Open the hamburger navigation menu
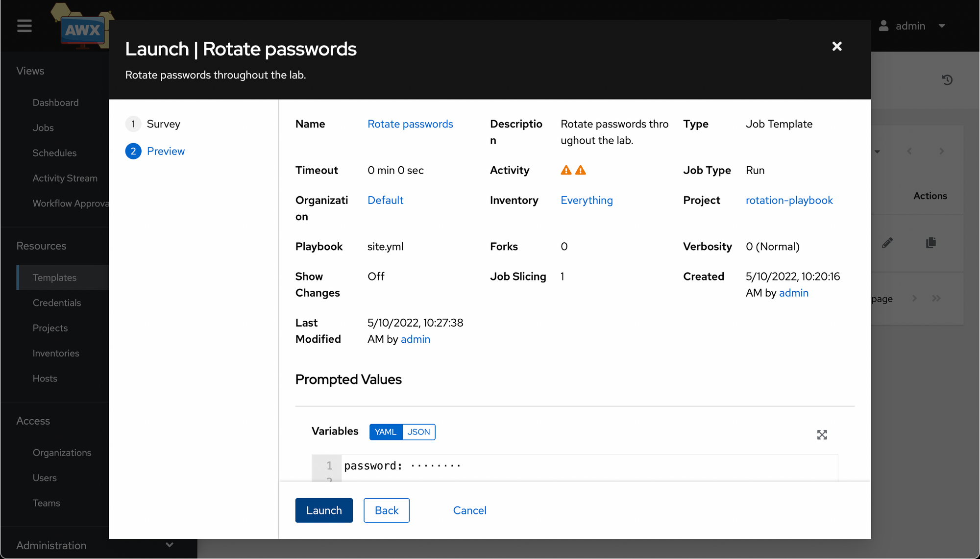The height and width of the screenshot is (559, 980). (24, 26)
